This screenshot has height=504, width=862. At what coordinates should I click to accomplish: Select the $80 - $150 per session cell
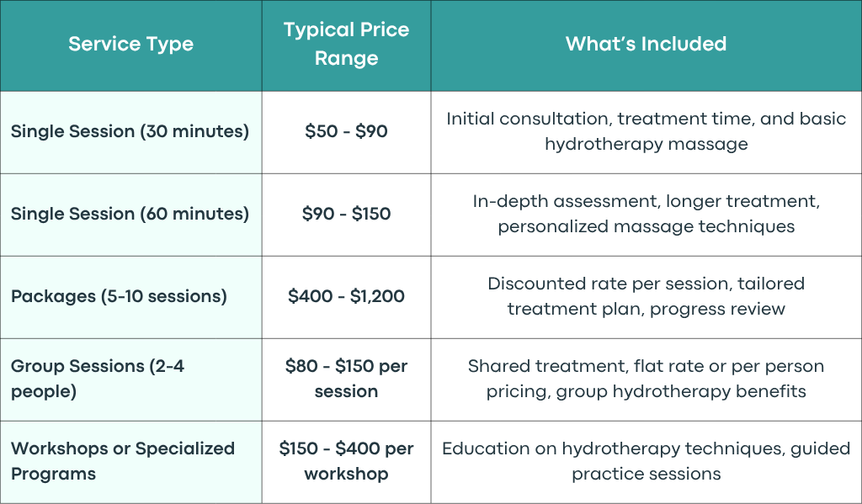point(346,379)
